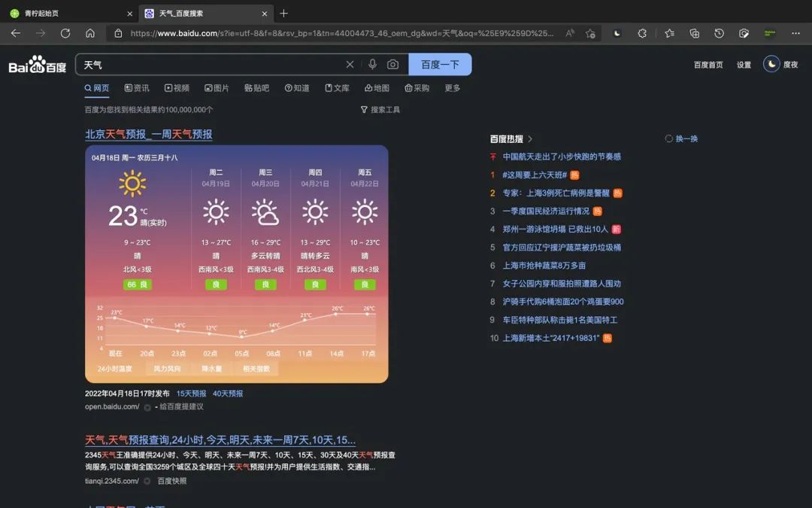Switch to the 资讯 tab
Screen dimensions: 812x508
coord(136,89)
